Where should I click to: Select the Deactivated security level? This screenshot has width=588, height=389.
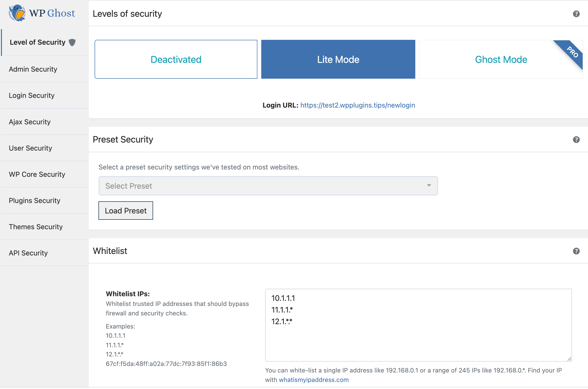pyautogui.click(x=176, y=59)
